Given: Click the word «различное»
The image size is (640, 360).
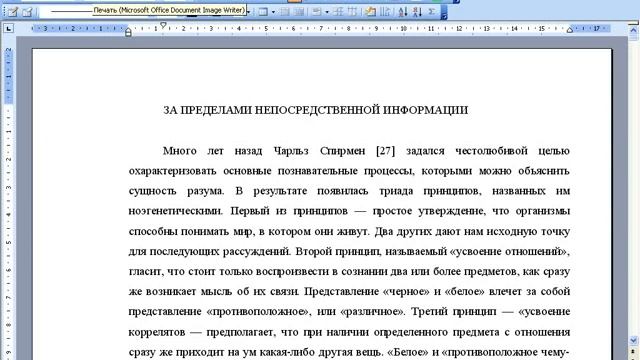Looking at the screenshot, I should click(x=372, y=311).
